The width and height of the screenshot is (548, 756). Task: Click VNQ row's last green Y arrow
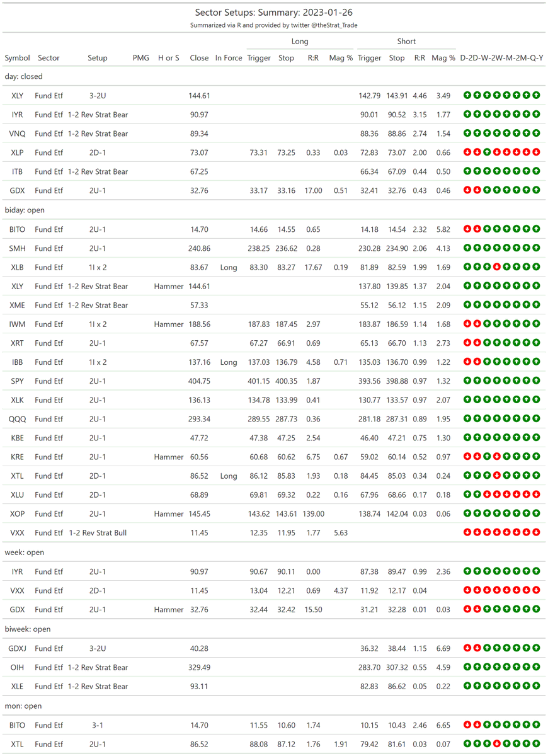pyautogui.click(x=536, y=134)
